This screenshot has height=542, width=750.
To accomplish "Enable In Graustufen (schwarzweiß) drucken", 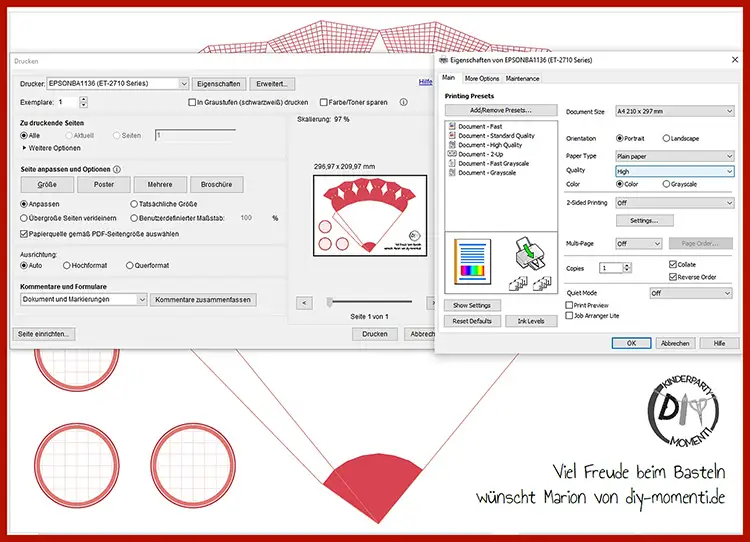I will pos(192,102).
